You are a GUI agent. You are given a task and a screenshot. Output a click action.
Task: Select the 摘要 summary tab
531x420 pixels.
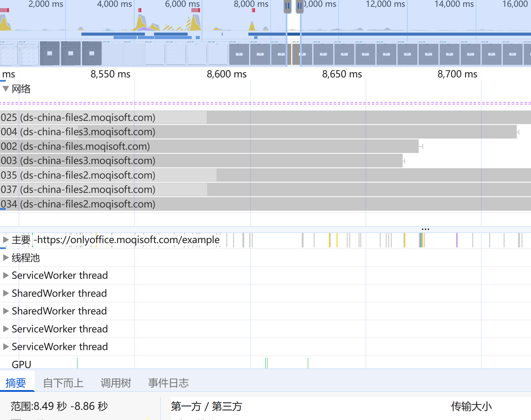[16, 383]
